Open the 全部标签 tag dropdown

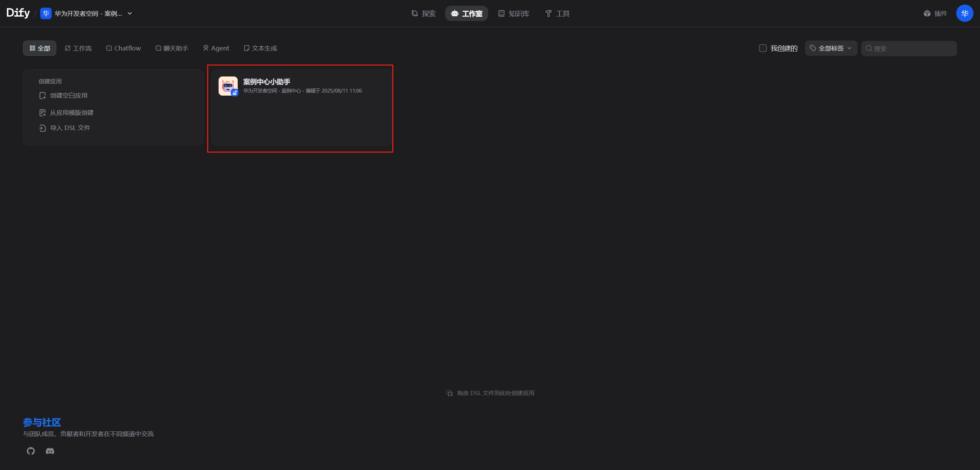coord(831,48)
